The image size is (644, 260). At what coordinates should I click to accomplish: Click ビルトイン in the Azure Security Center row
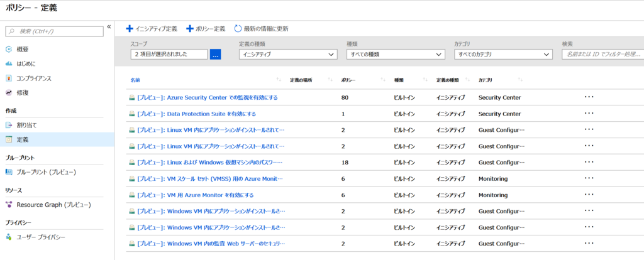(x=404, y=97)
